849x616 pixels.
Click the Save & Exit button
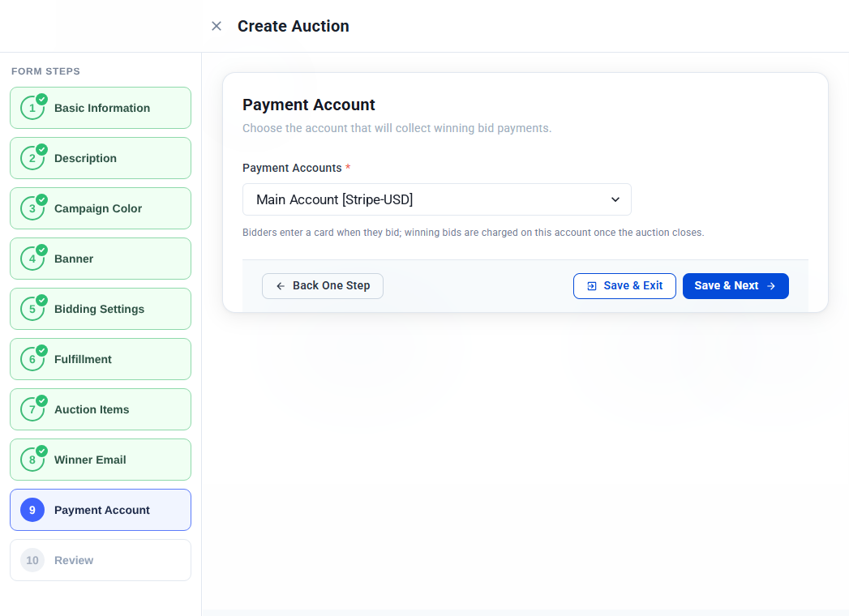(624, 286)
